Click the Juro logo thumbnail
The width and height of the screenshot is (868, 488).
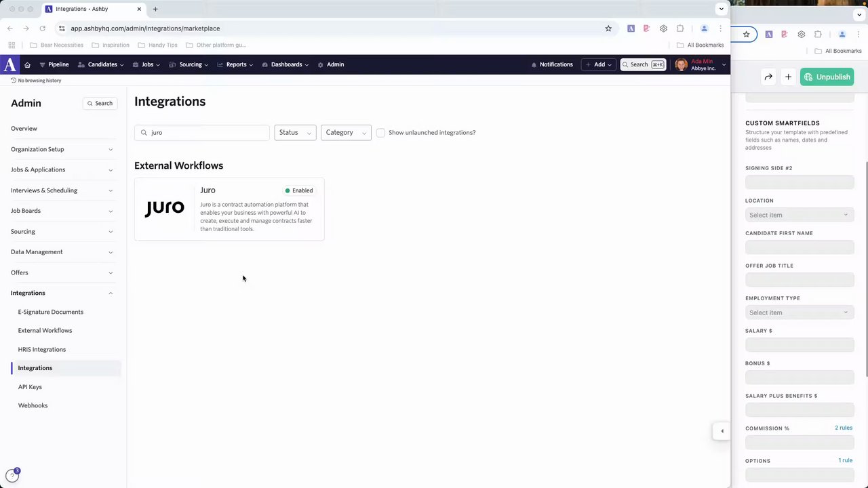click(x=164, y=208)
